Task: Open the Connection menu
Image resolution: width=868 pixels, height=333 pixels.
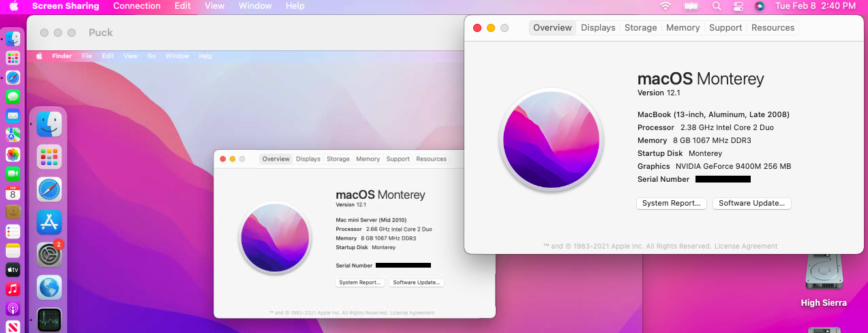Action: tap(137, 6)
